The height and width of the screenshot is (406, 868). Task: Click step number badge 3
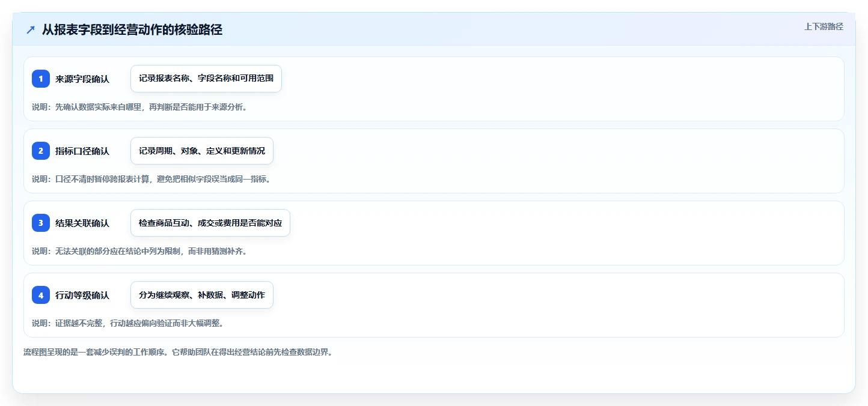pos(41,223)
